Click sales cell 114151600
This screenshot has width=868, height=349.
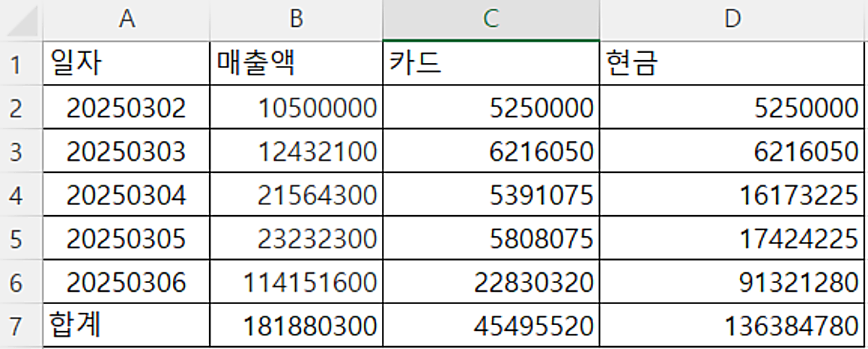pyautogui.click(x=296, y=281)
